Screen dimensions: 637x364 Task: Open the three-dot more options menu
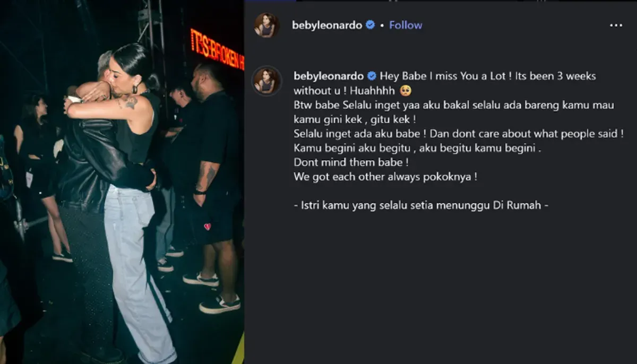tap(616, 25)
